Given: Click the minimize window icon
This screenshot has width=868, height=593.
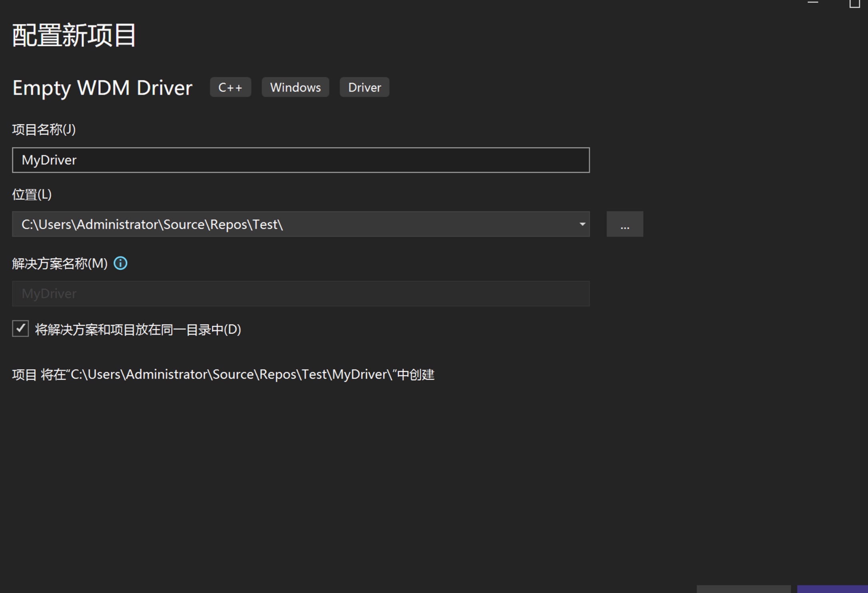Looking at the screenshot, I should (x=813, y=3).
